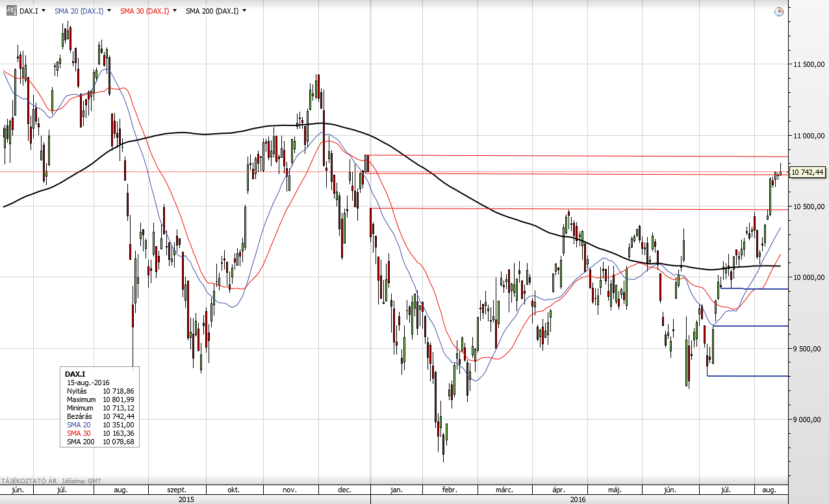Screen dimensions: 829x504
Task: Click the Nyitás value 10 718,86
Action: [118, 391]
